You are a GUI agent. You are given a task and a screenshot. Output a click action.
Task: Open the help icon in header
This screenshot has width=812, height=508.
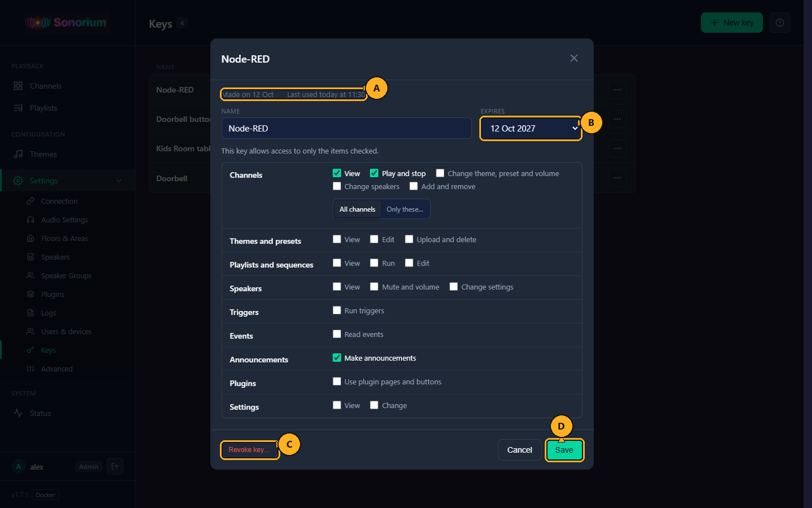[780, 23]
